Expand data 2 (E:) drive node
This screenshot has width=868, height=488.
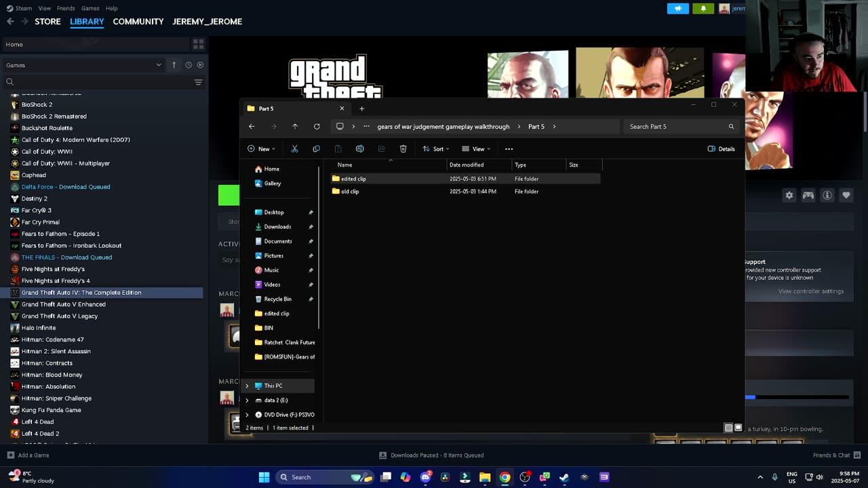click(x=247, y=401)
